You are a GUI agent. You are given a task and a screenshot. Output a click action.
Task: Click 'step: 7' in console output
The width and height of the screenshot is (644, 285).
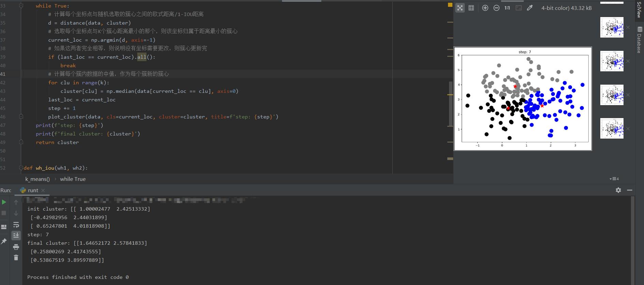(x=38, y=234)
